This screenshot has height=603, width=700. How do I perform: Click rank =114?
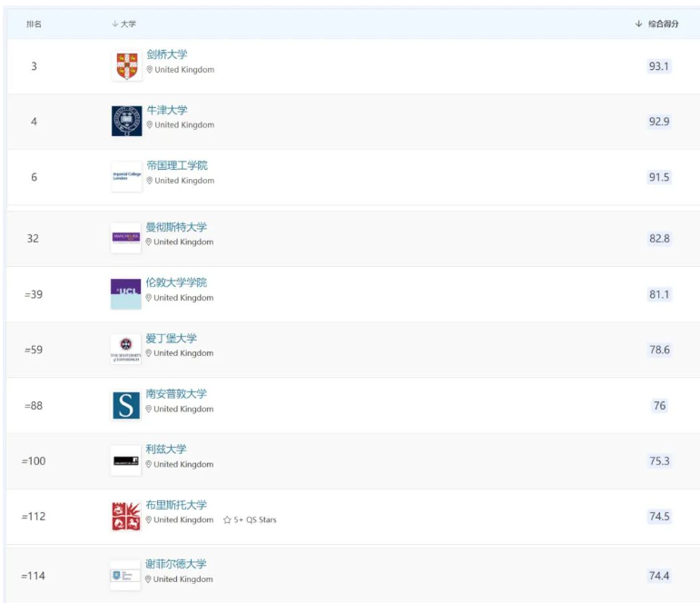[33, 576]
